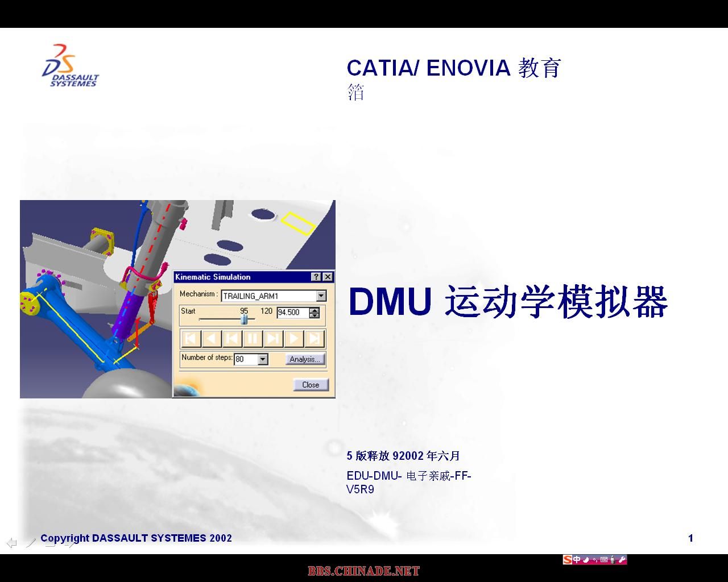Play the kinematic simulation backward
Image resolution: width=728 pixels, height=582 pixels.
coord(211,339)
